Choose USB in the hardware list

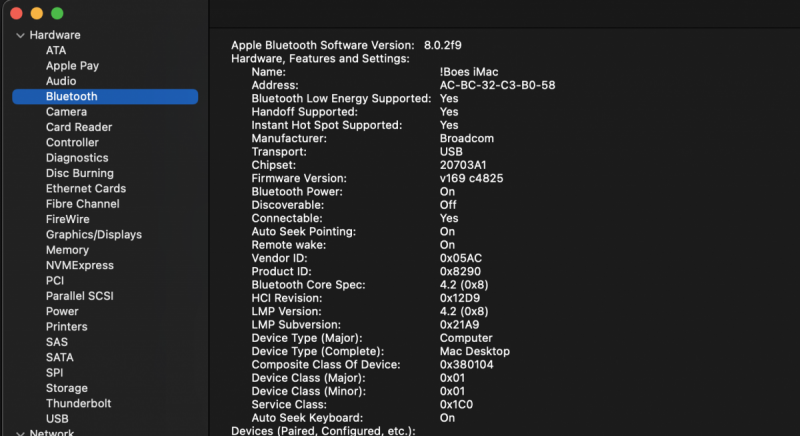pyautogui.click(x=57, y=419)
